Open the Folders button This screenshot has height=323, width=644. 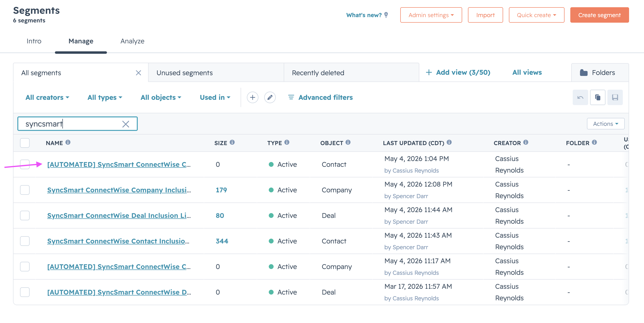coord(600,73)
